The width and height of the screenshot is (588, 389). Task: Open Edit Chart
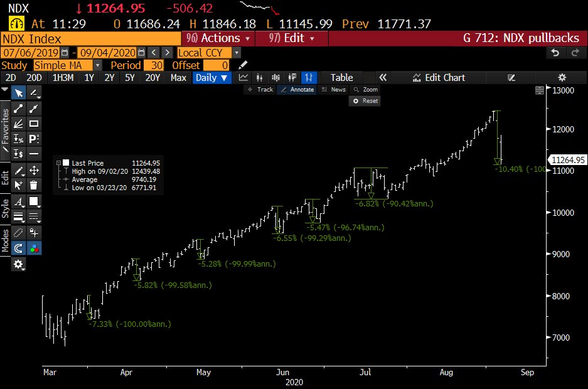tap(439, 78)
